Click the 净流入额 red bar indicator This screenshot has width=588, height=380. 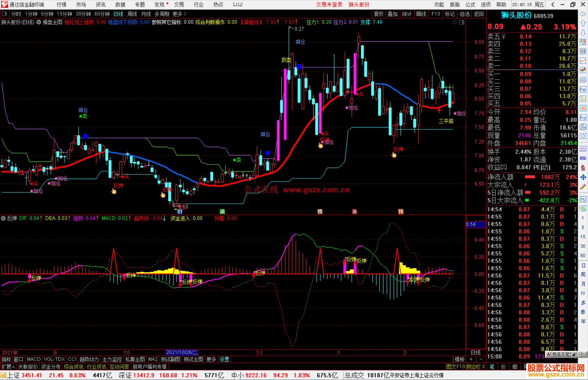point(530,177)
